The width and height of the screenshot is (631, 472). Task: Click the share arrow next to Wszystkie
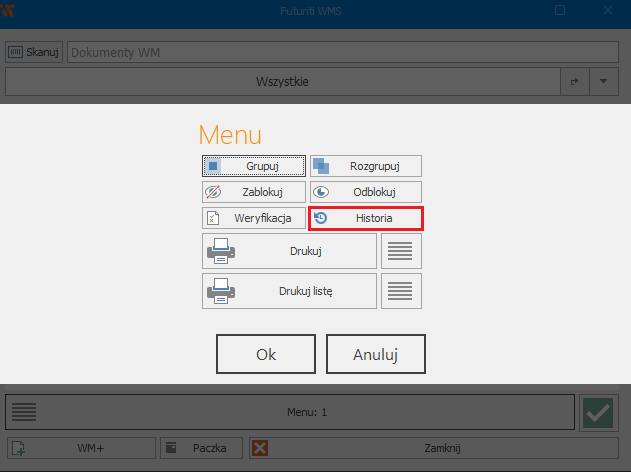[574, 82]
